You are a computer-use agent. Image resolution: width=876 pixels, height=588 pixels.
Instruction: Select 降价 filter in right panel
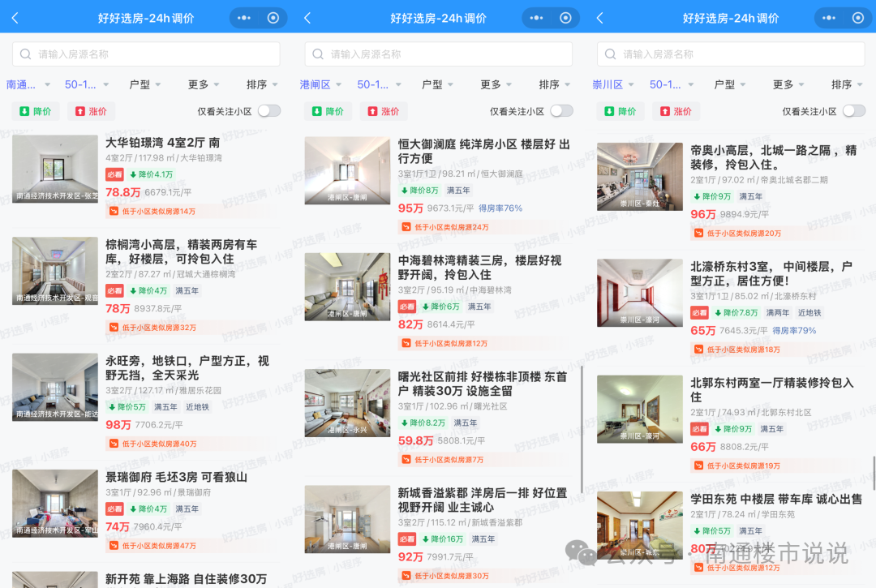(620, 111)
